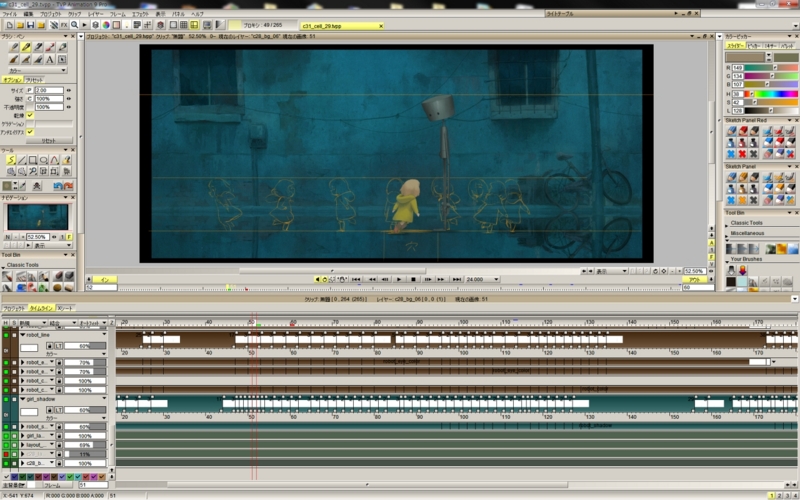Click the grid display icon in the toolbar
Viewport: 800px width, 500px height.
coord(184,25)
